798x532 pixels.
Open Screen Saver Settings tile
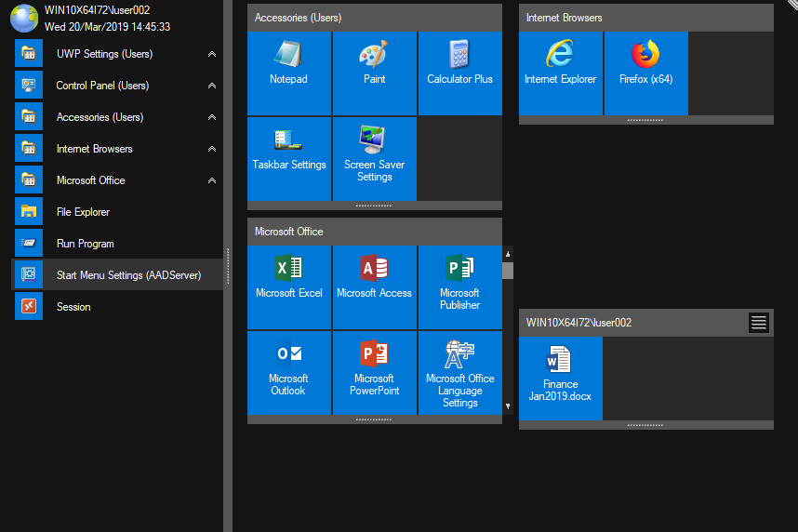click(374, 158)
